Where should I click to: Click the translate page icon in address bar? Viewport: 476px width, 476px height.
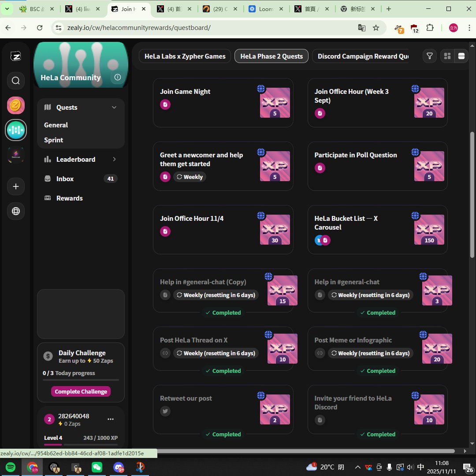tap(361, 28)
